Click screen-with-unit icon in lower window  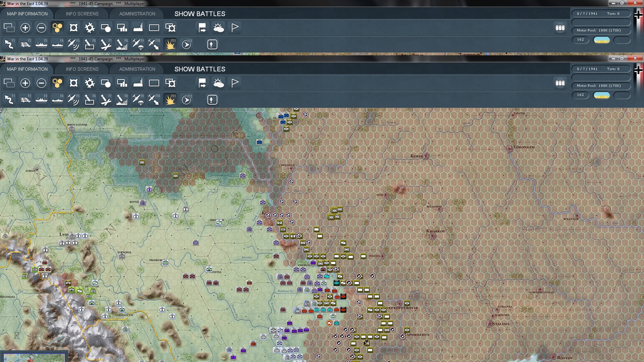tap(170, 83)
